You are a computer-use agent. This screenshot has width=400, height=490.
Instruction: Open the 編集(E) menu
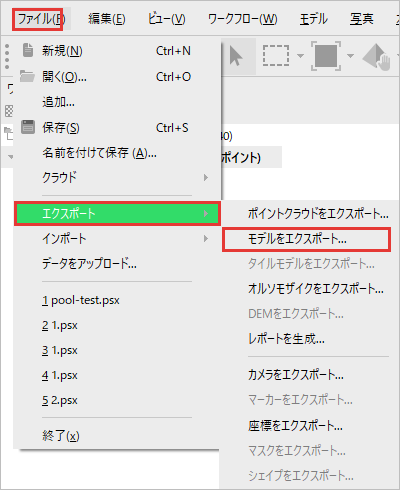107,19
